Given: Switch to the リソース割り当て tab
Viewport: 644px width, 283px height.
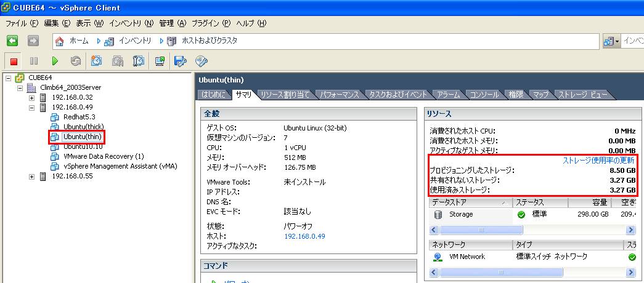Looking at the screenshot, I should 285,95.
